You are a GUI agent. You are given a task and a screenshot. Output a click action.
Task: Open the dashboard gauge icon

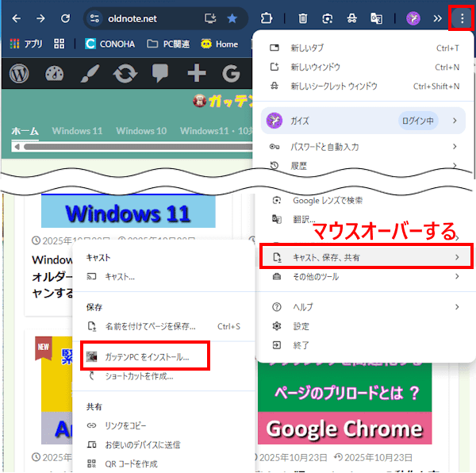pos(54,74)
